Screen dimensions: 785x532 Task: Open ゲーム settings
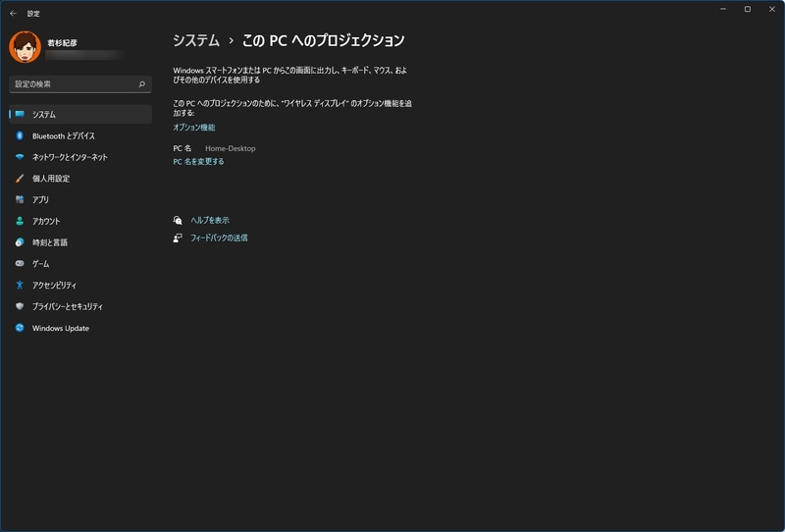80,263
